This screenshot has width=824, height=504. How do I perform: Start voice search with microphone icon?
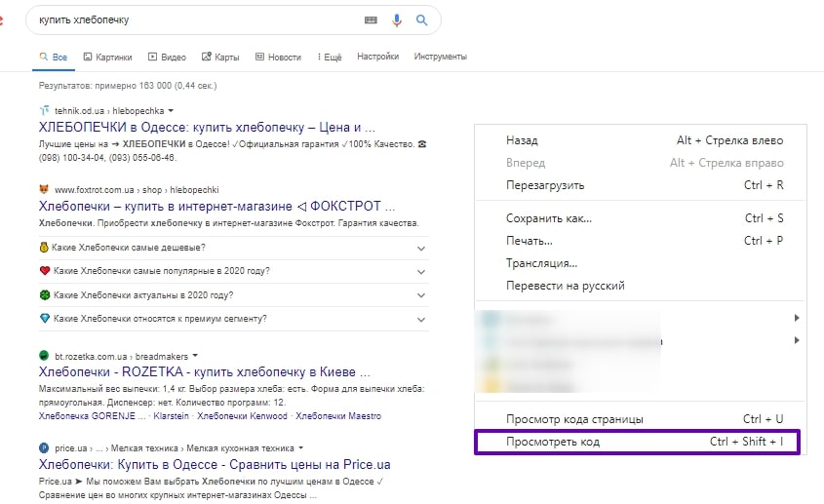[x=397, y=19]
